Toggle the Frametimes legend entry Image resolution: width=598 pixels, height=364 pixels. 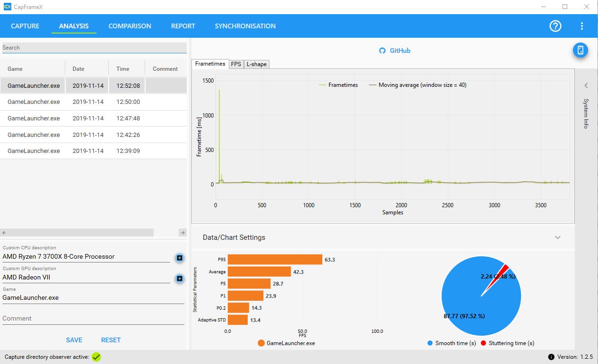pos(338,85)
